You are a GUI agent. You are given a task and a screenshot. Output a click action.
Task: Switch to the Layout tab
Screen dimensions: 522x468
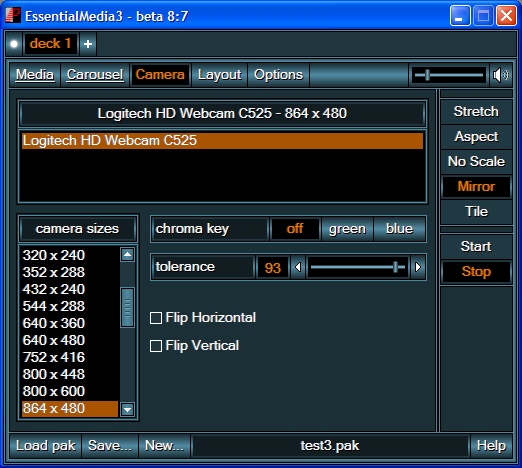[220, 75]
